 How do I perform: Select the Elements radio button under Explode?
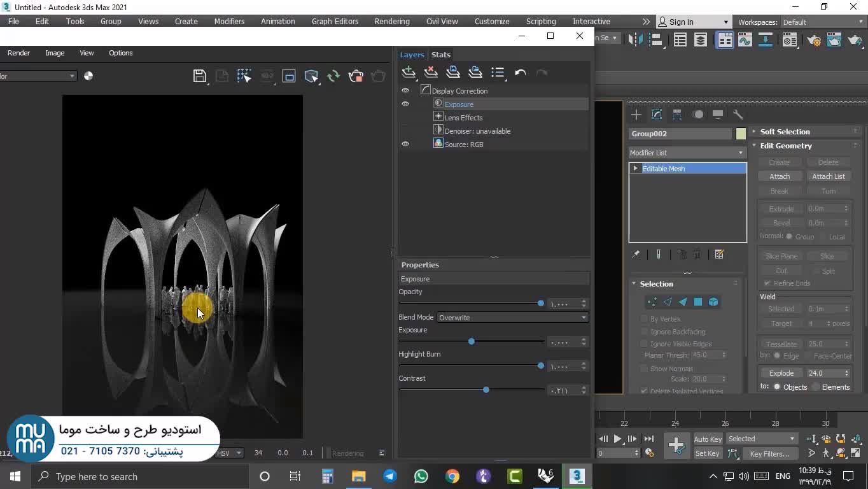coord(816,387)
